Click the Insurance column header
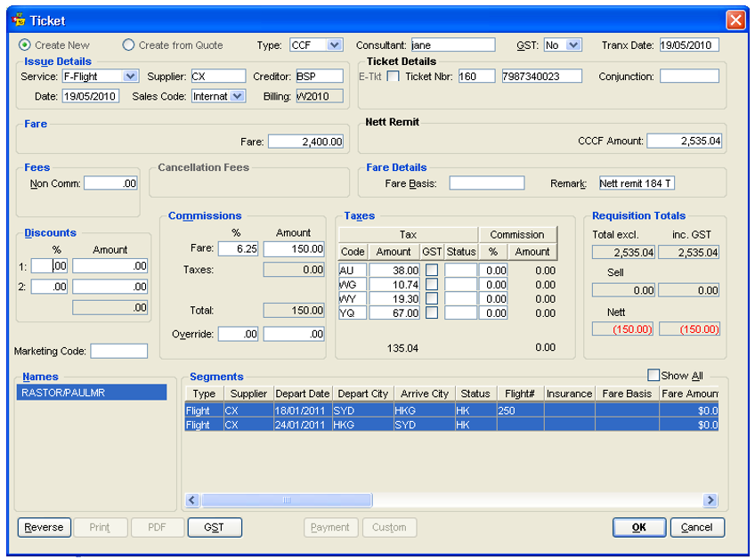Image resolution: width=755 pixels, height=560 pixels. (570, 394)
